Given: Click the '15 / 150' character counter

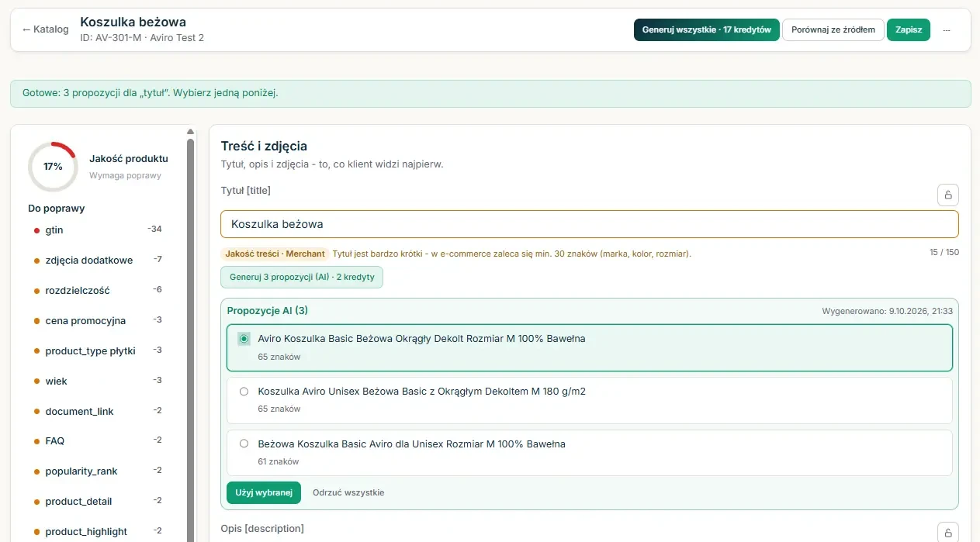Looking at the screenshot, I should [x=944, y=253].
